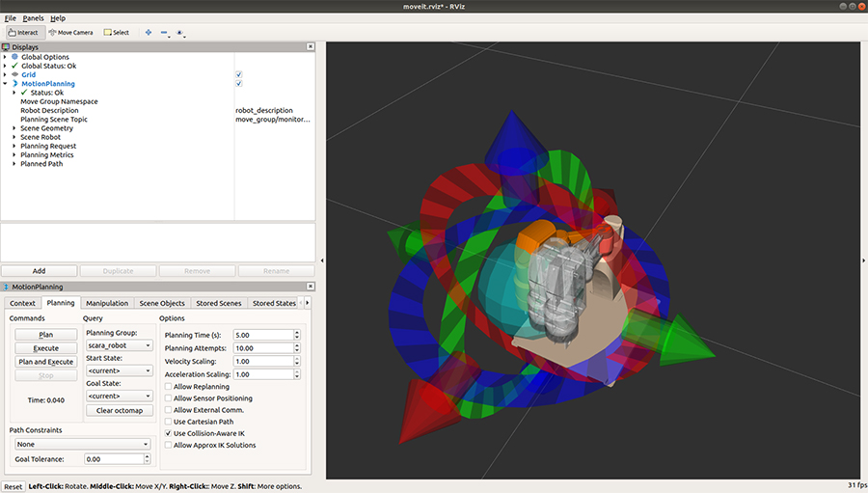Open the Path Constraints dropdown
The width and height of the screenshot is (868, 493).
point(80,444)
